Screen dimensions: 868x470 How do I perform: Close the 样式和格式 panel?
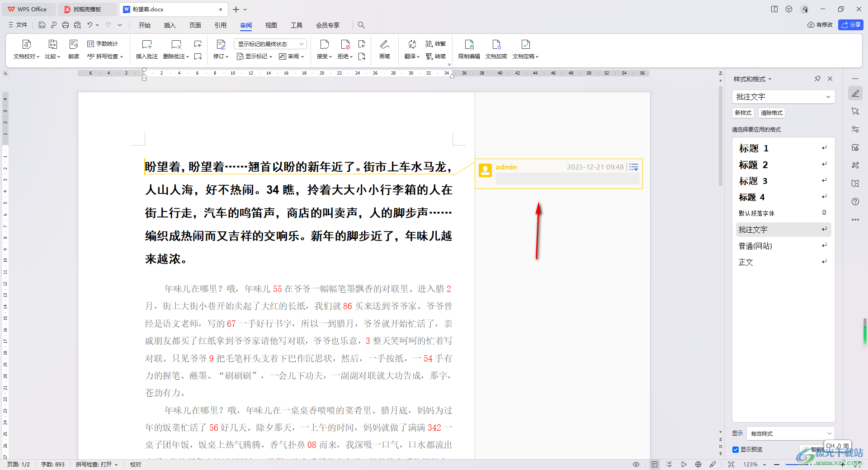click(x=830, y=79)
